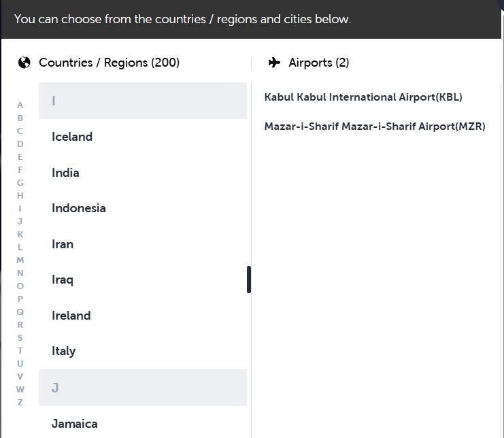Jump to letter Z in alphabet index
This screenshot has height=438, width=504.
pos(20,403)
